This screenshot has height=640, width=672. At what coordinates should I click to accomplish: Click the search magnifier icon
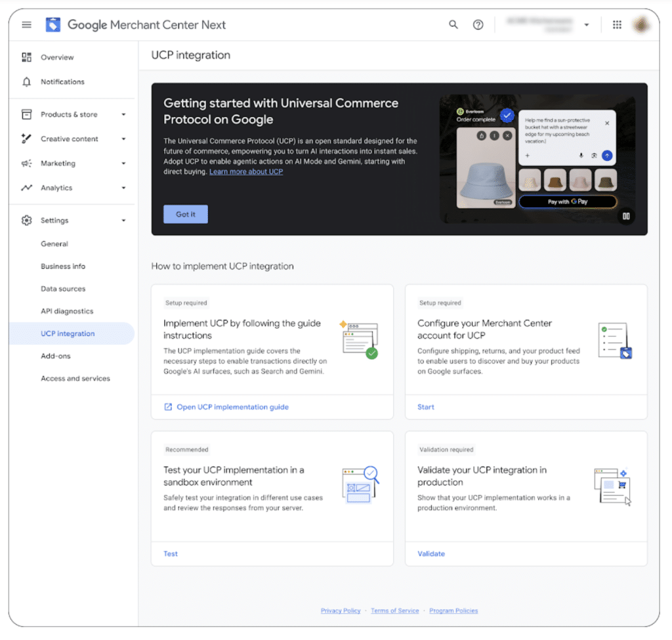(x=453, y=25)
